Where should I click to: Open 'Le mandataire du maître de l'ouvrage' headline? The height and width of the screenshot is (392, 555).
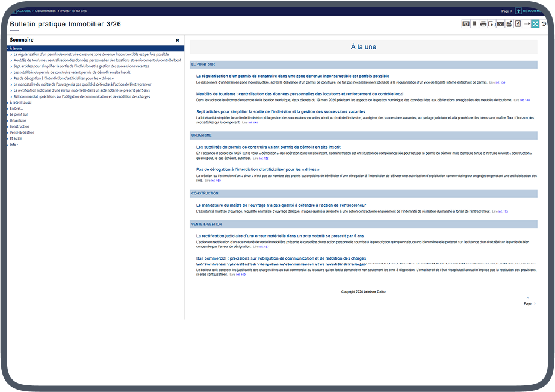[281, 205]
